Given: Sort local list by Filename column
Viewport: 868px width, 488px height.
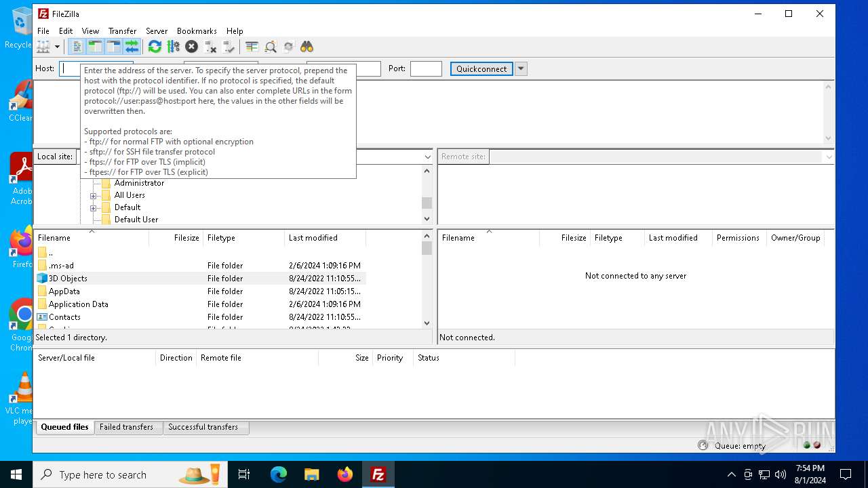Looking at the screenshot, I should click(92, 238).
